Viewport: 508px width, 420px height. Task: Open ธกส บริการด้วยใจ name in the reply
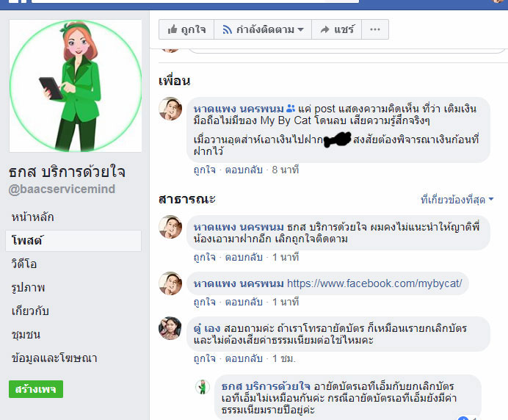point(266,386)
